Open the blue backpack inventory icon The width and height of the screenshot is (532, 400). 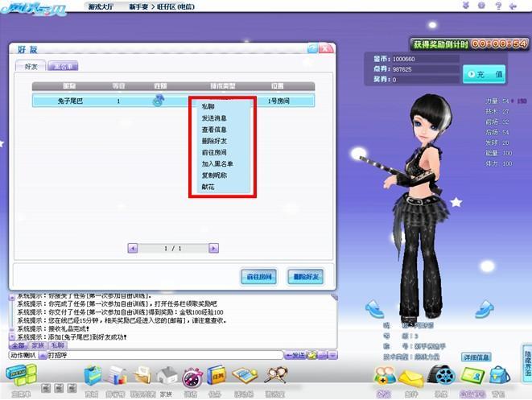click(x=499, y=376)
